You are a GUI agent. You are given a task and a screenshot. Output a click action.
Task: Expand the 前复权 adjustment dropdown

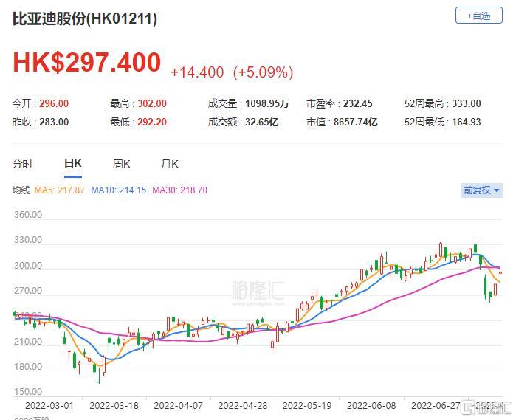(x=481, y=190)
